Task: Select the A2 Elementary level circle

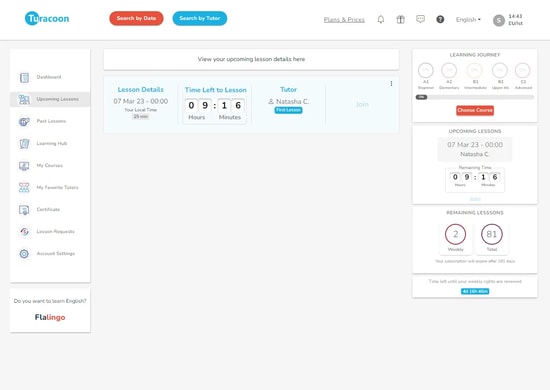Action: [x=449, y=70]
